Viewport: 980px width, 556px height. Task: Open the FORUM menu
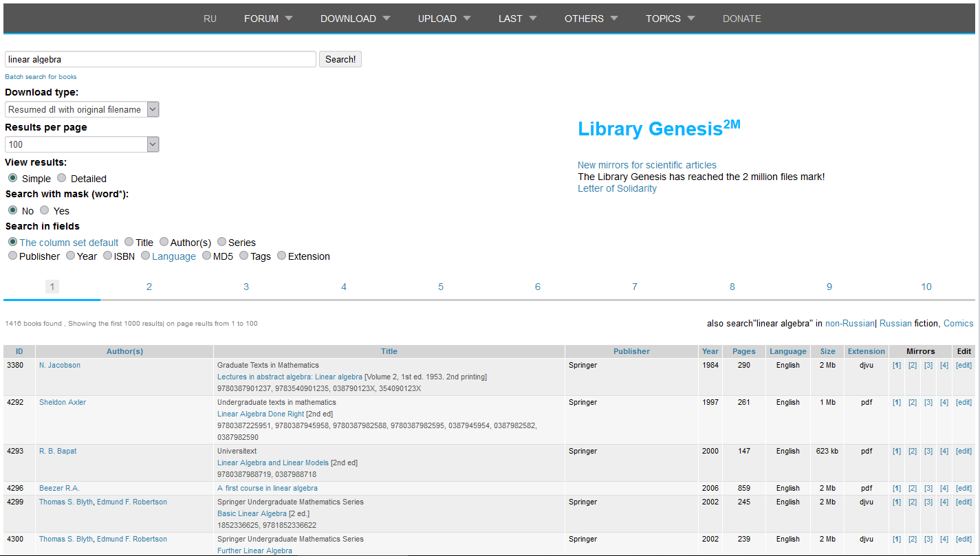coord(261,19)
